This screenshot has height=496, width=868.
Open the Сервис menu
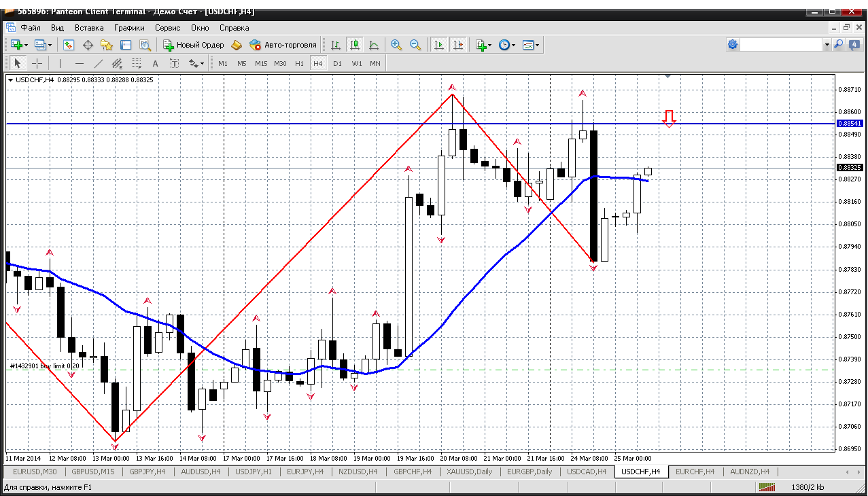[x=167, y=28]
